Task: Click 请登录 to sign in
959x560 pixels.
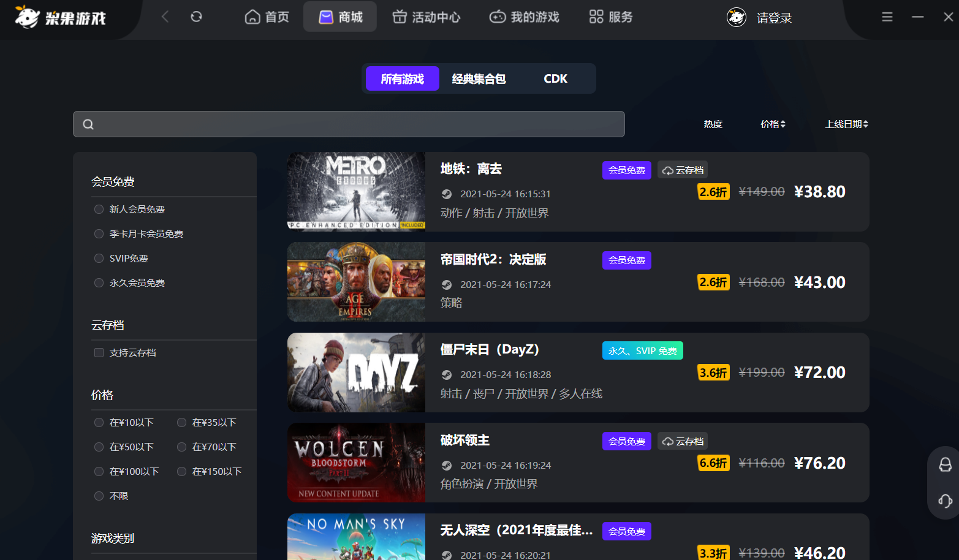Action: tap(774, 18)
